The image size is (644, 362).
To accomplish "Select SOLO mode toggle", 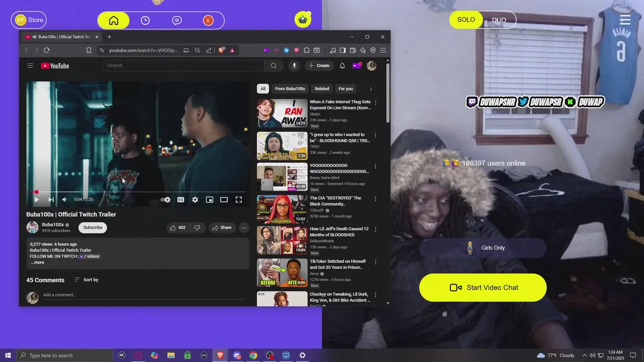I will point(466,20).
